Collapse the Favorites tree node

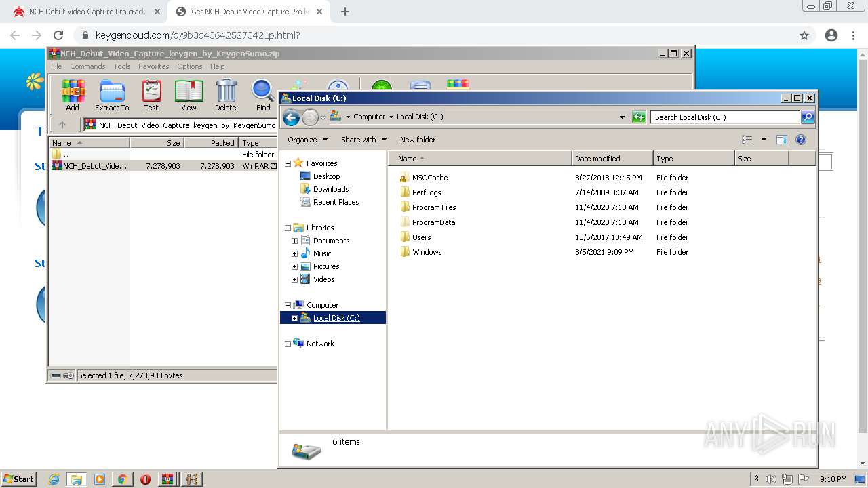288,163
